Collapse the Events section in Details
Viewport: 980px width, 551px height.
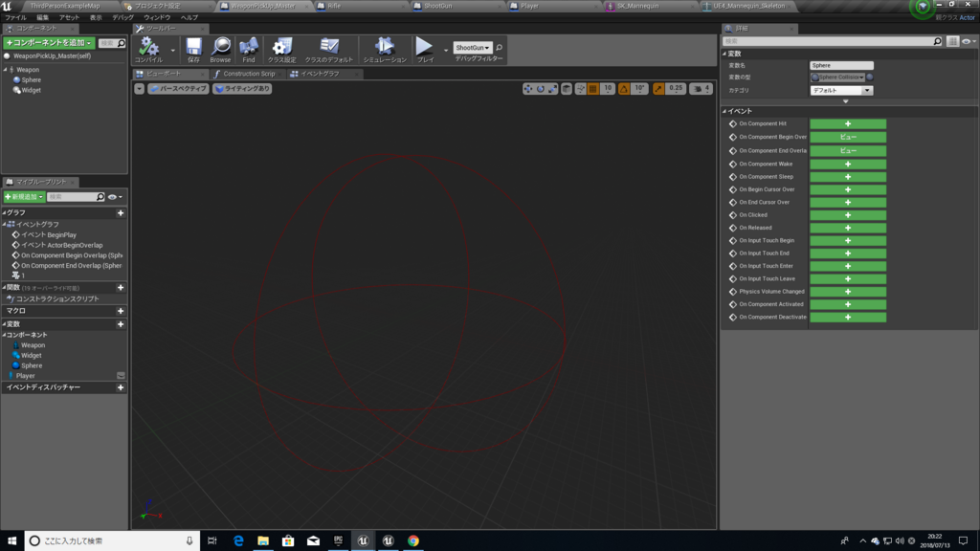coord(725,111)
